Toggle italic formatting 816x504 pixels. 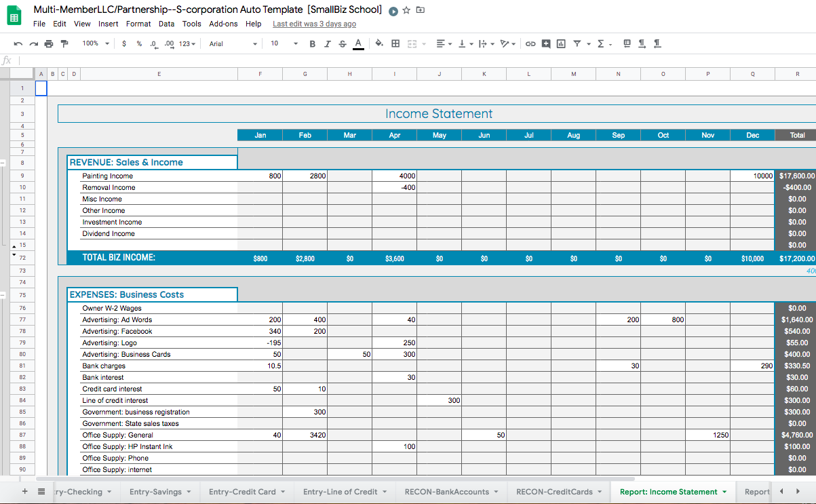click(x=327, y=43)
